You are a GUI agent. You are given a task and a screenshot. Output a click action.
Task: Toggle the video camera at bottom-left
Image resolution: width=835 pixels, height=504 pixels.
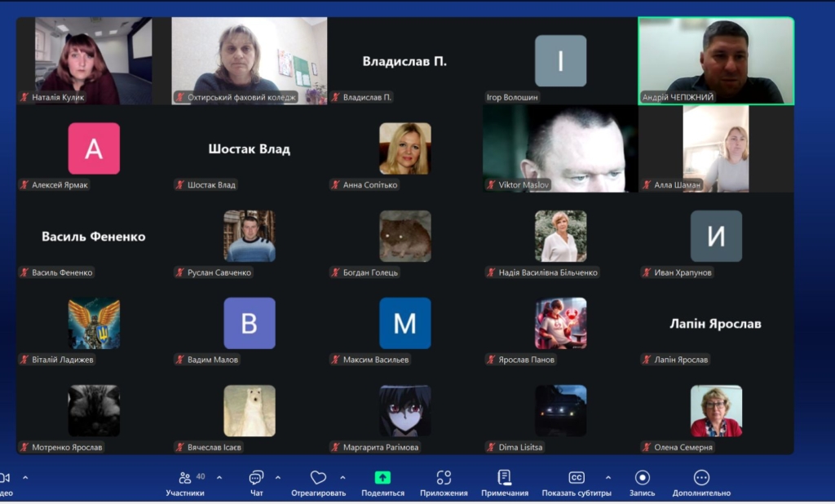(5, 478)
